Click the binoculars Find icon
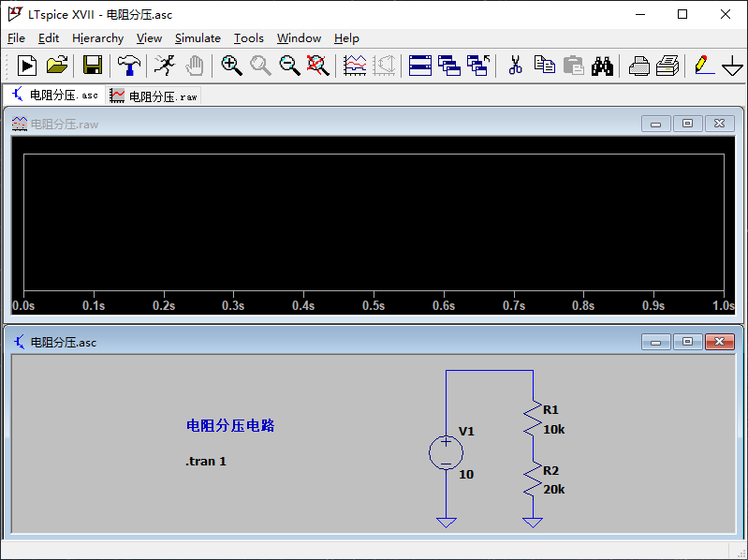This screenshot has width=748, height=560. [x=602, y=66]
